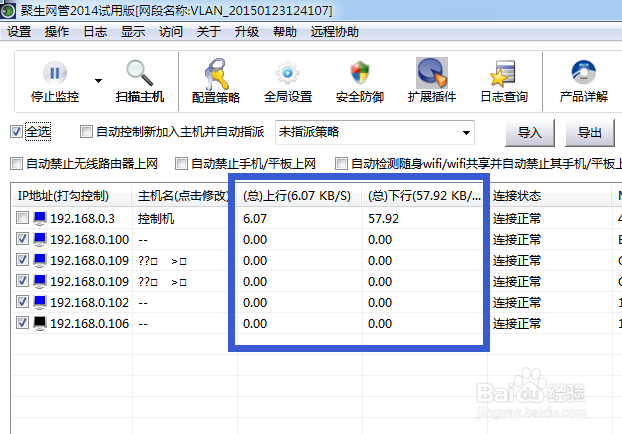Screen dimensions: 622x434
Task: Enable 自动控制新加入主机并自动指派 checkbox
Action: click(86, 131)
